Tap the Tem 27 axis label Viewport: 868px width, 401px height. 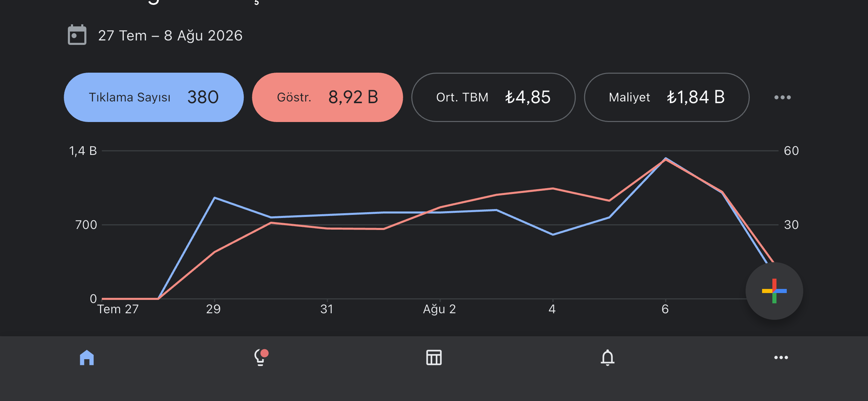pos(118,309)
